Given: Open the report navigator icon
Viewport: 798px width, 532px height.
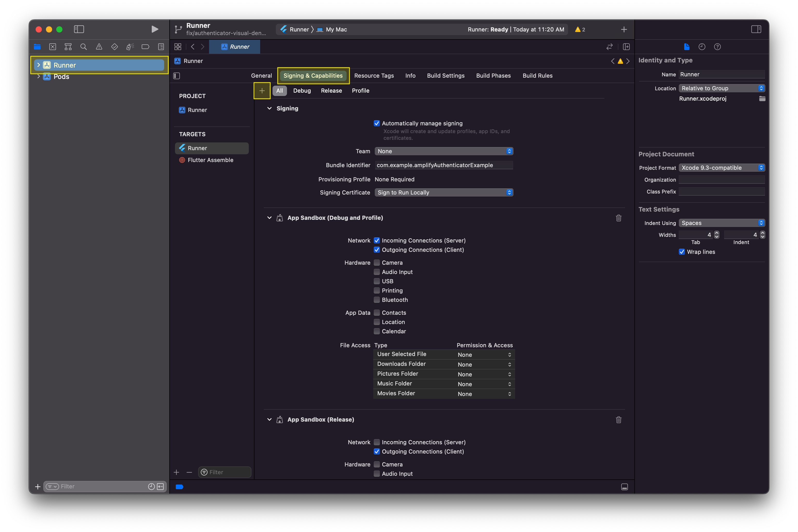Looking at the screenshot, I should [x=161, y=47].
